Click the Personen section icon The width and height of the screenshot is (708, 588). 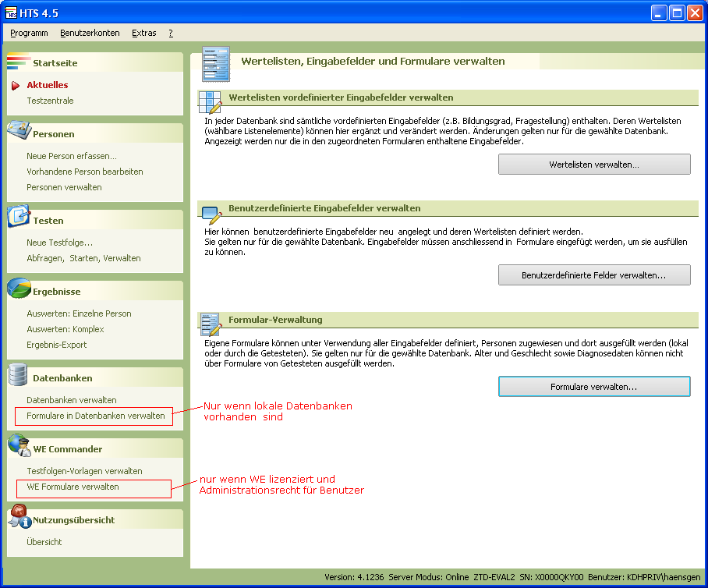click(19, 131)
